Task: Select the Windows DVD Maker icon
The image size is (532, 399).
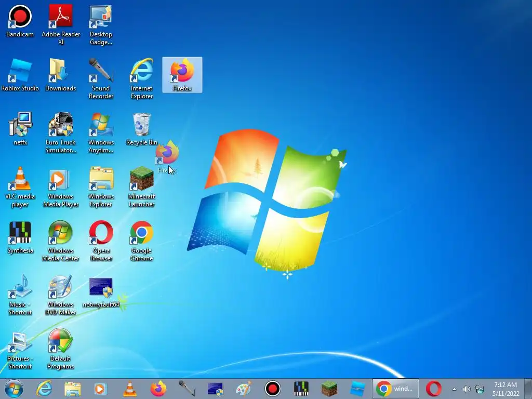Action: coord(61,295)
